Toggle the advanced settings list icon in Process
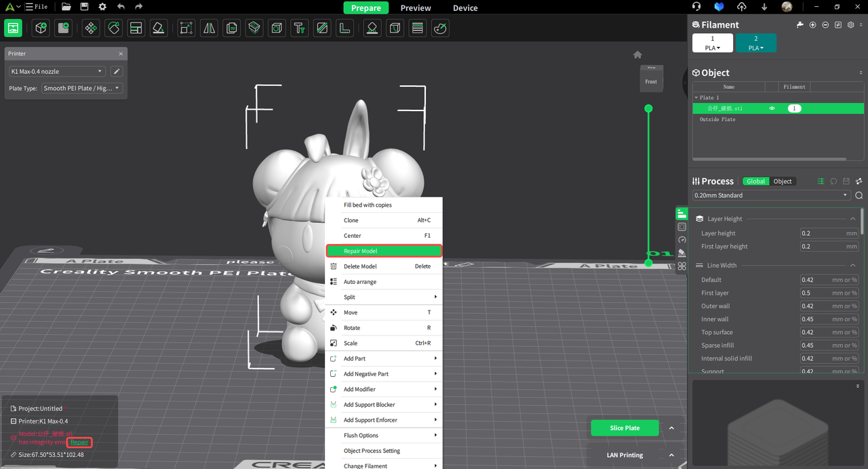The height and width of the screenshot is (469, 868). click(821, 182)
